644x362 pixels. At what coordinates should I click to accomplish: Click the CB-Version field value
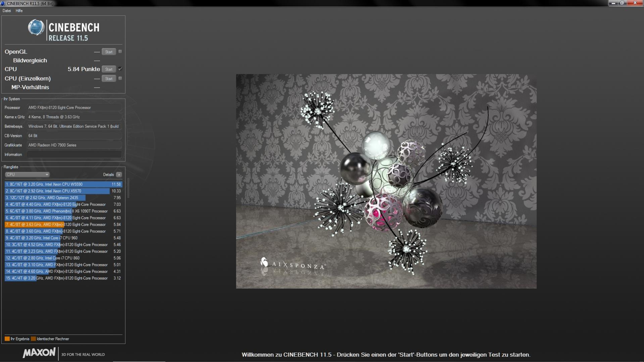[74, 136]
